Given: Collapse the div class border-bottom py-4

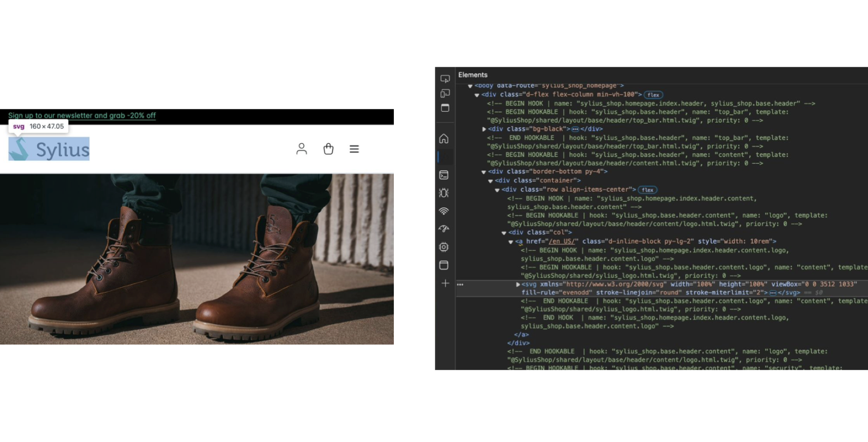Looking at the screenshot, I should pyautogui.click(x=484, y=172).
